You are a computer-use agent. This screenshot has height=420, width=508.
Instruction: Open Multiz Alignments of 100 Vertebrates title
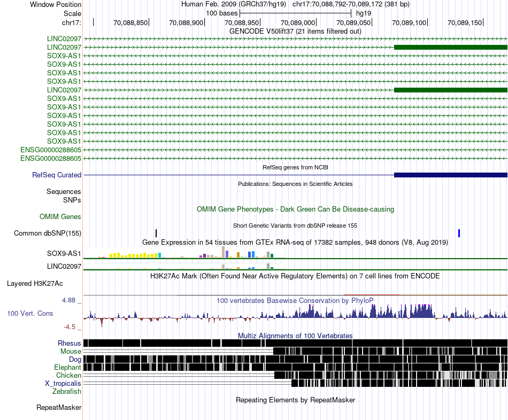pyautogui.click(x=295, y=336)
